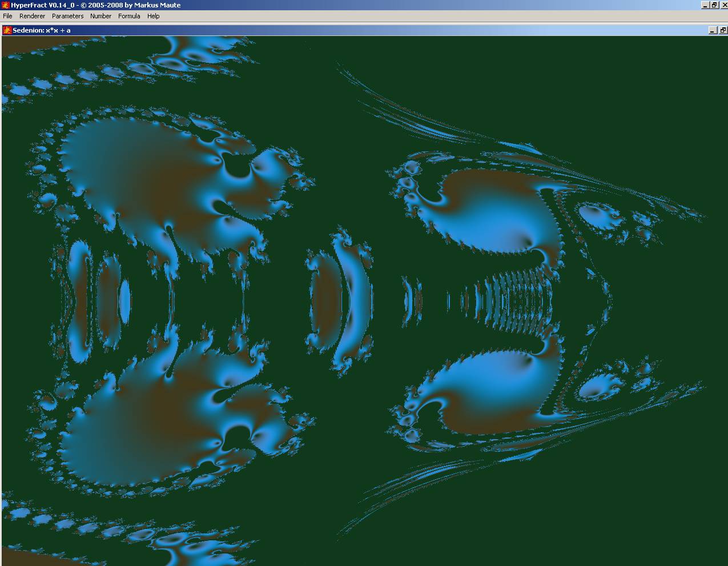Click the Sedenion child window icon
The image size is (728, 566).
7,30
